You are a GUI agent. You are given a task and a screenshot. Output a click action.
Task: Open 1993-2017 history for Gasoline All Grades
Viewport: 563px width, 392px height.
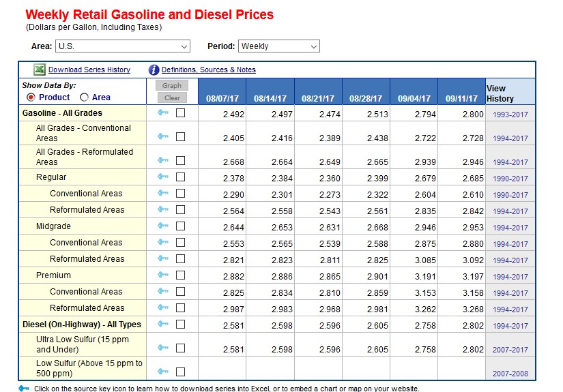[x=510, y=115]
